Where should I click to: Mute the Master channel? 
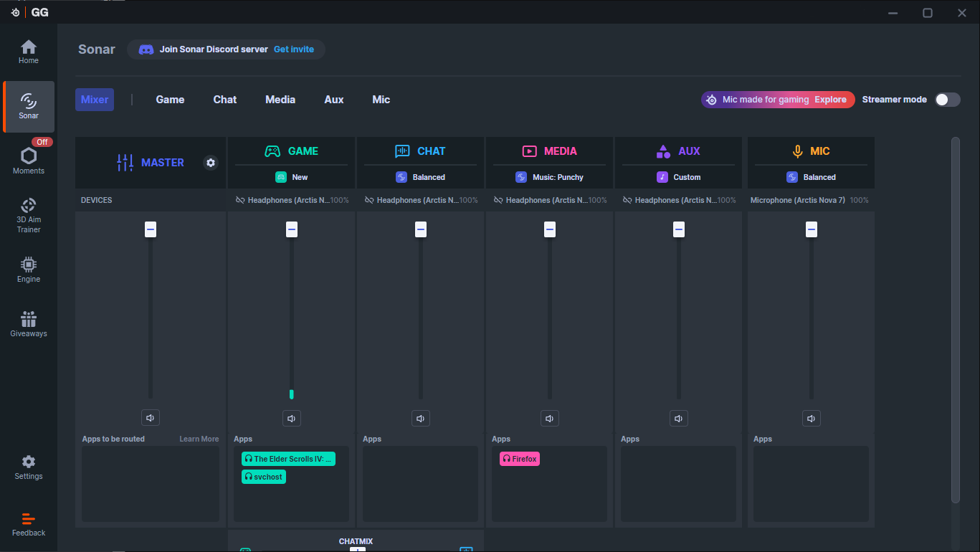(151, 418)
